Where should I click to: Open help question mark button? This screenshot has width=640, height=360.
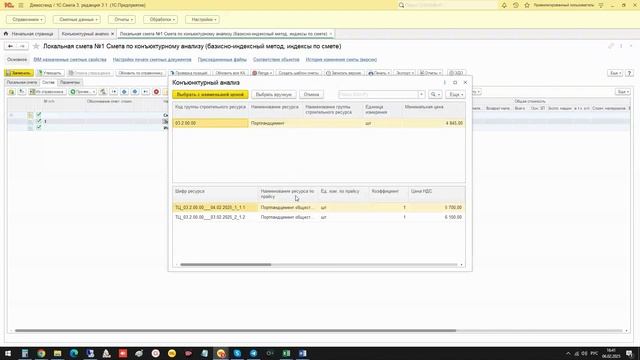pyautogui.click(x=629, y=73)
